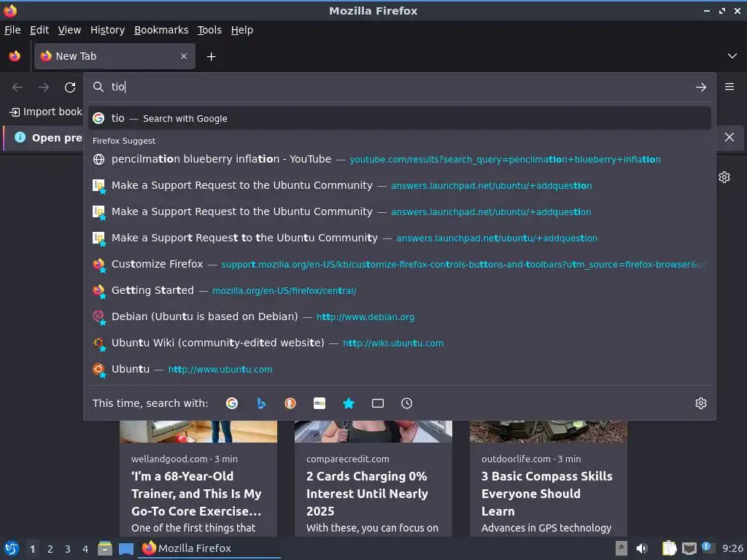Open the Bookmarks menu
Screen dimensions: 747x560
coord(161,30)
